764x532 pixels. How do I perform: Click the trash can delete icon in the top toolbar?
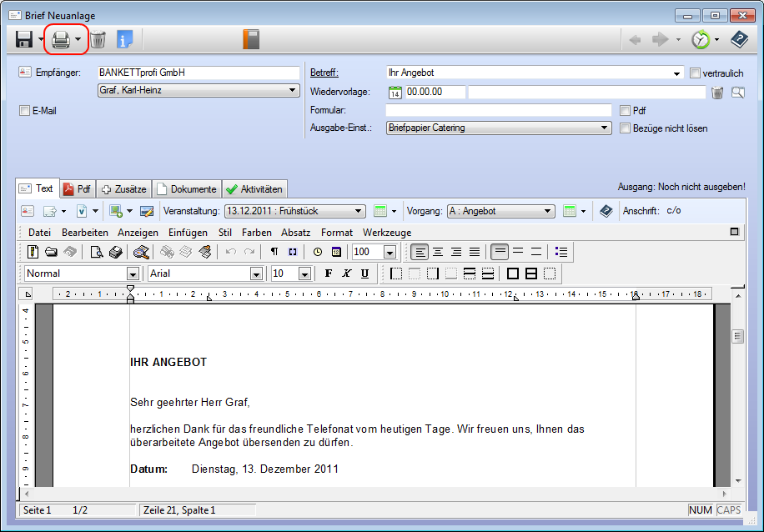pos(98,39)
